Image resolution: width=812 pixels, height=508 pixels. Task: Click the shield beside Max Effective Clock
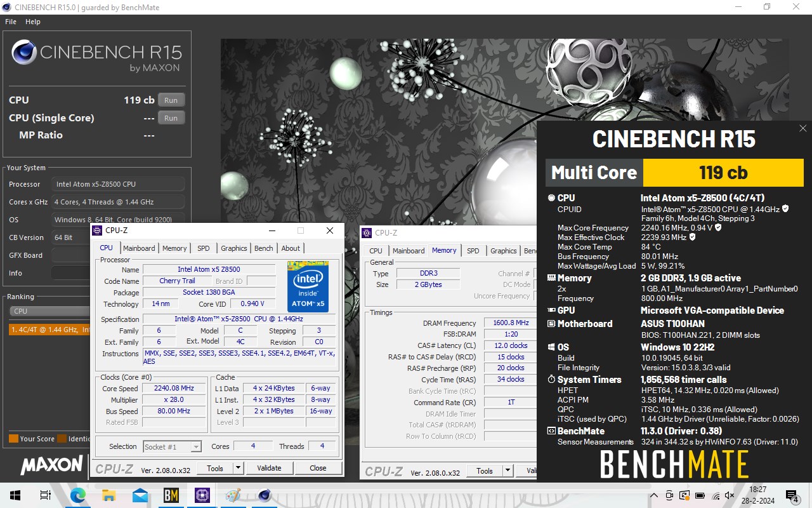[x=692, y=237]
